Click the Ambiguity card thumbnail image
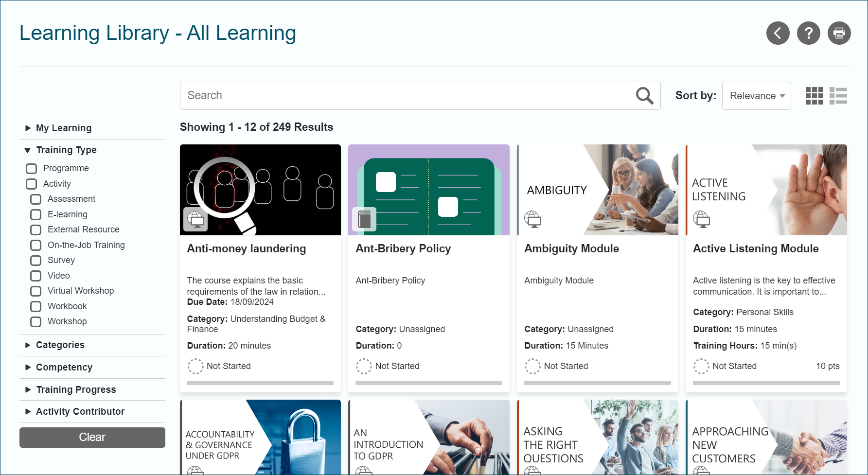The height and width of the screenshot is (475, 868). click(x=598, y=190)
